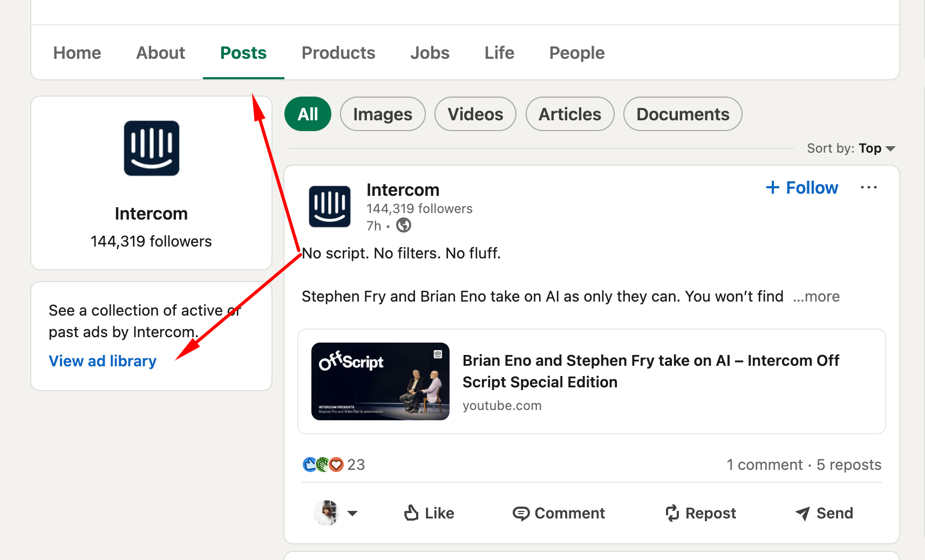Filter posts by Images
Viewport: 925px width, 560px height.
pyautogui.click(x=383, y=114)
